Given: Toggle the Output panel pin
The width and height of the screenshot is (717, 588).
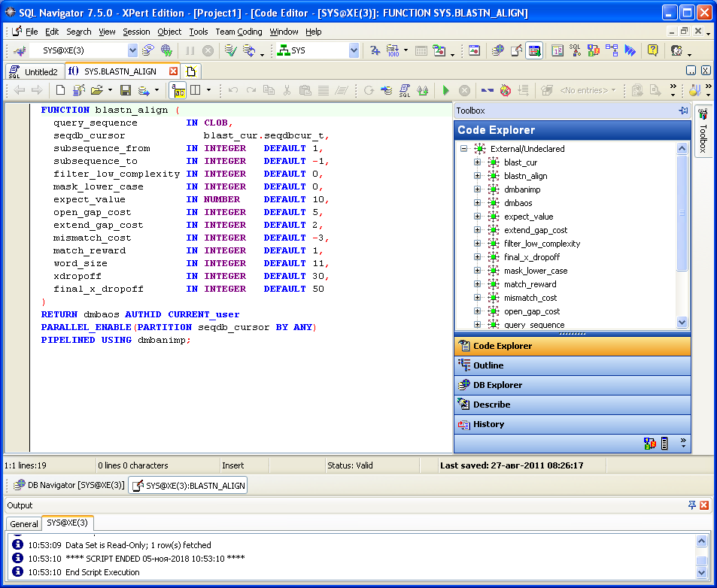Looking at the screenshot, I should 692,505.
